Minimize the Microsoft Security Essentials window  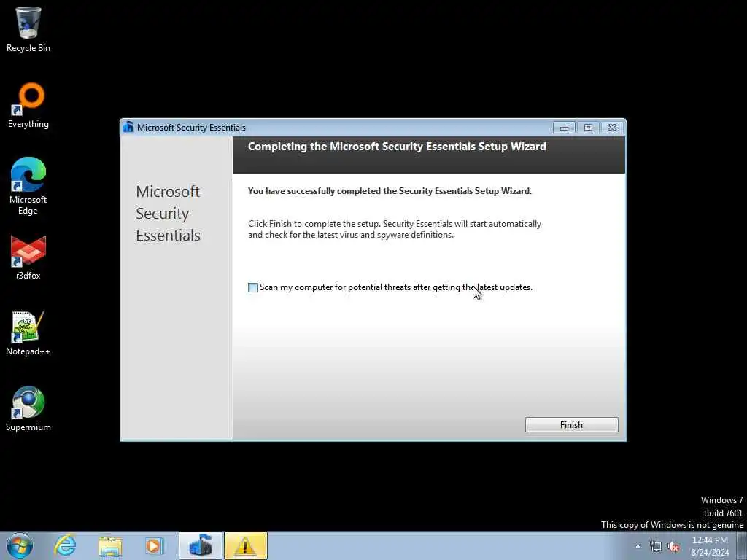(x=564, y=127)
